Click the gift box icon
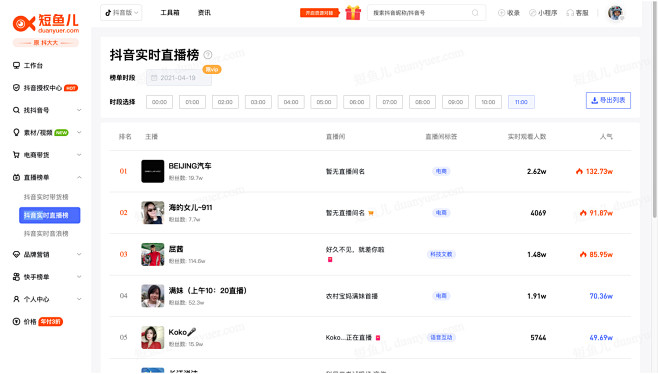Viewport: 658px width, 374px height. click(353, 13)
